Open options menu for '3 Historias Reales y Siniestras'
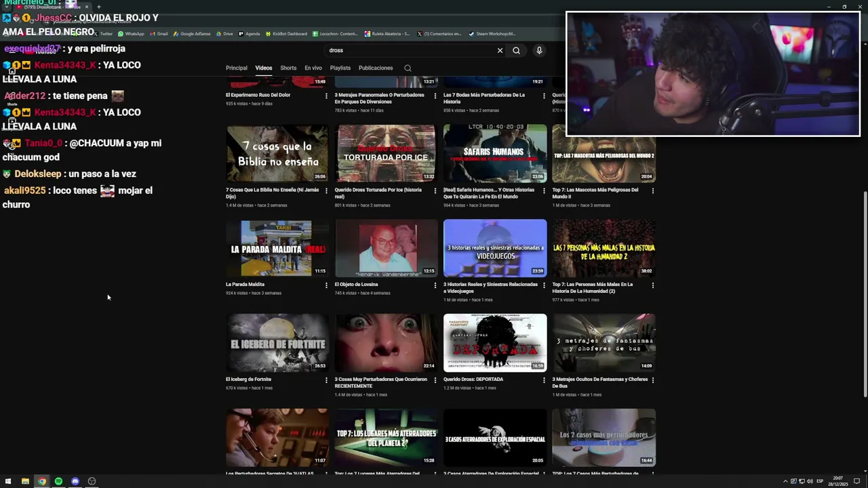868x488 pixels. [x=544, y=285]
